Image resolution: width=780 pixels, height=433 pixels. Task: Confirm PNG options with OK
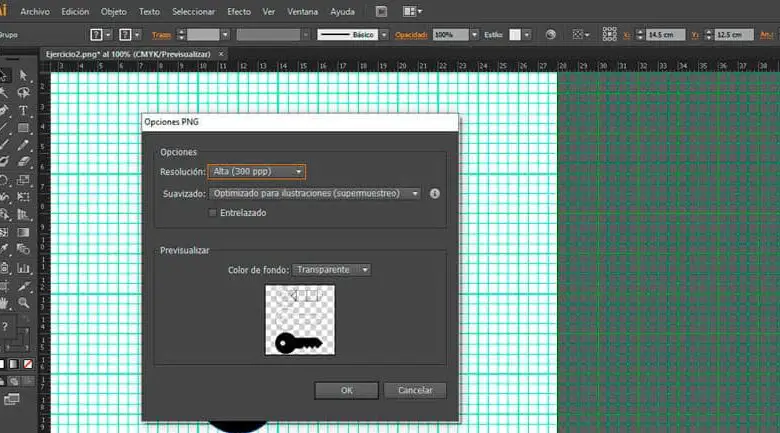[x=346, y=390]
